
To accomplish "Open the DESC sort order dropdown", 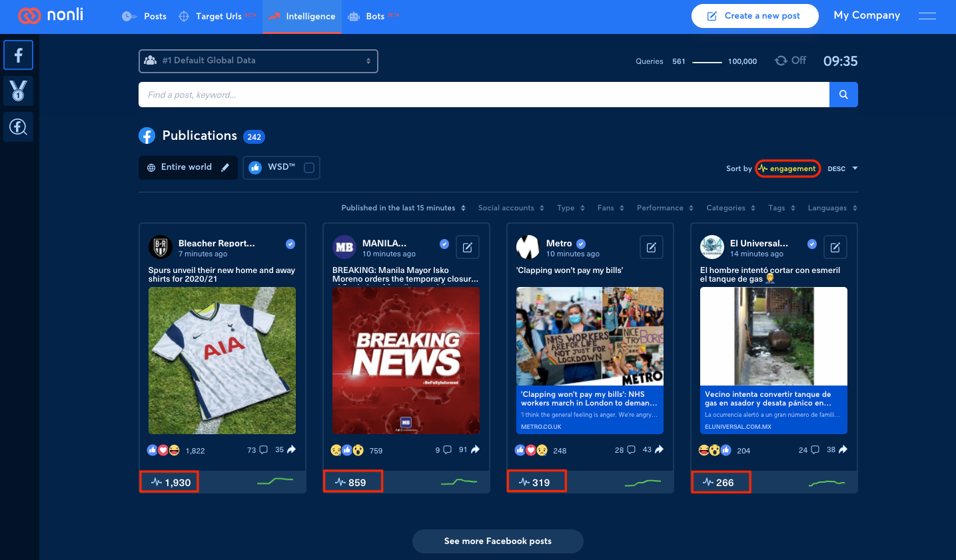I will 843,168.
